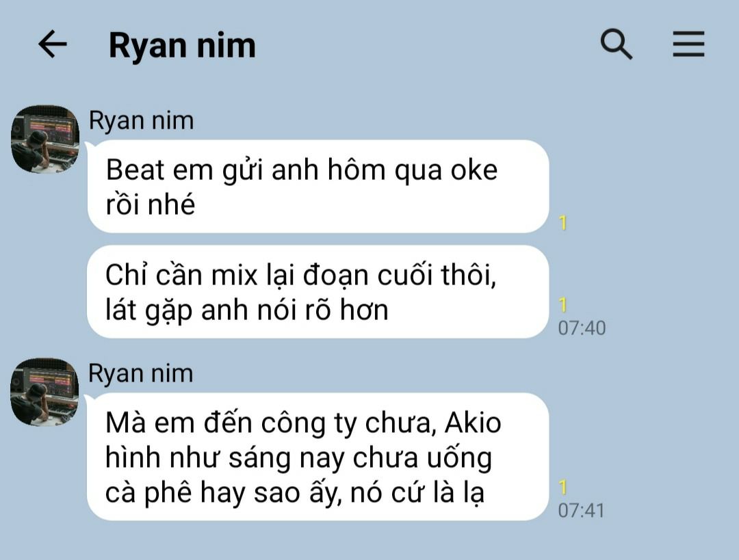This screenshot has width=739, height=560.
Task: Tap unread count 1 above 07:41
Action: tap(562, 487)
